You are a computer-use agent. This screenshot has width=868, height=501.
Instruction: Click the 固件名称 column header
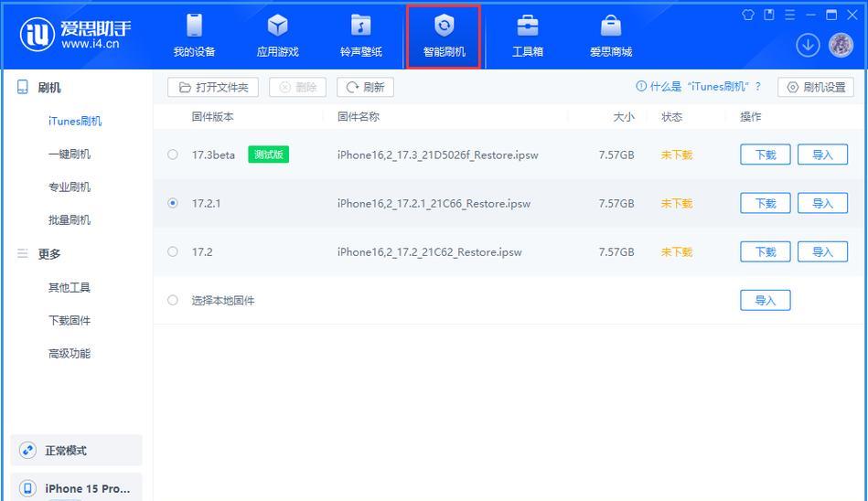pyautogui.click(x=359, y=116)
